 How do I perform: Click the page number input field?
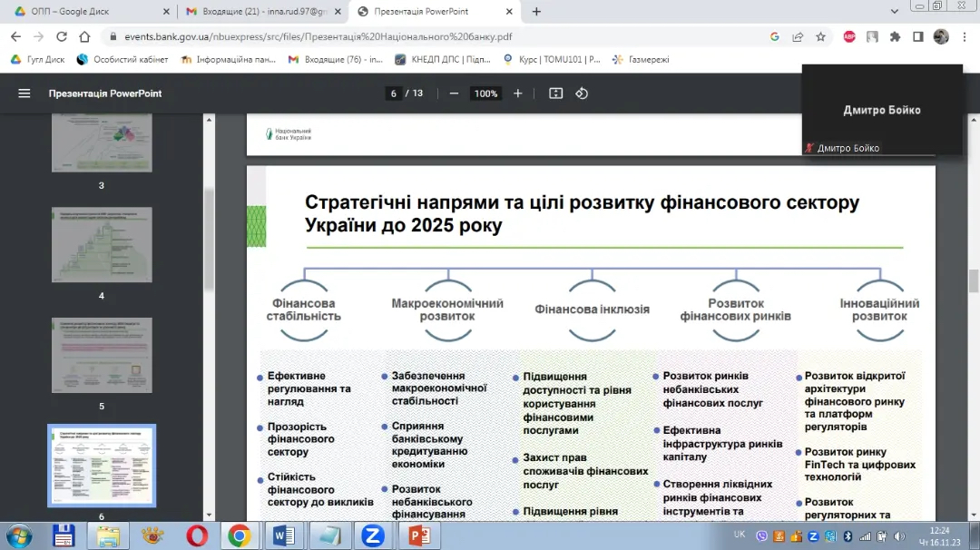tap(394, 93)
